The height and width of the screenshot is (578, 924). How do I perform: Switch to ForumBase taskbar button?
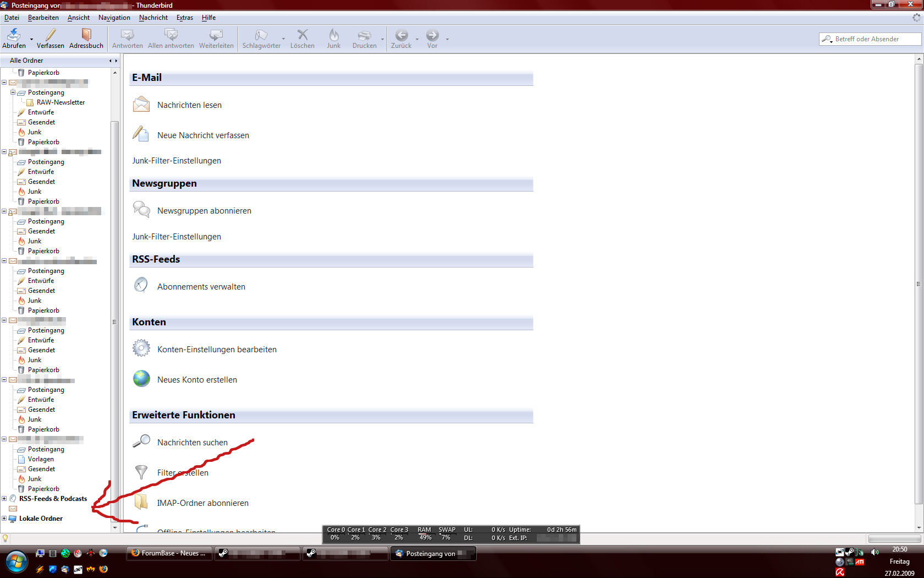(169, 553)
